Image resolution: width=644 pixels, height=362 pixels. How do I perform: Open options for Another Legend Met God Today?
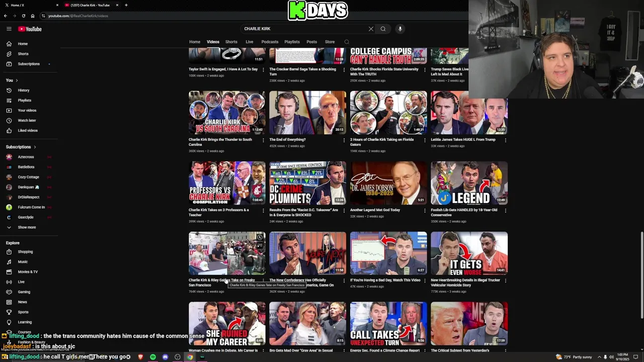[x=425, y=211]
